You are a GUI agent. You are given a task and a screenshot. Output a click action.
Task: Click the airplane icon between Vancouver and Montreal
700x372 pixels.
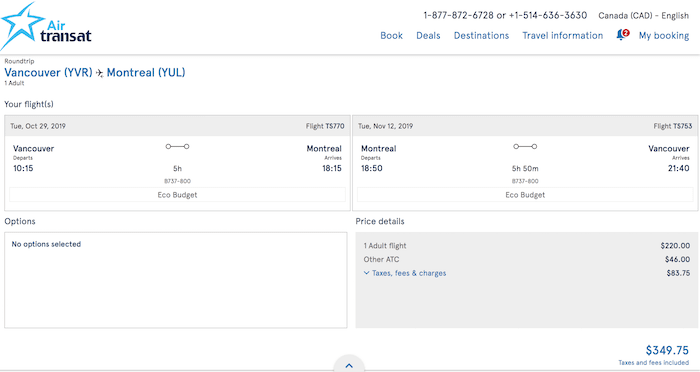click(x=100, y=73)
